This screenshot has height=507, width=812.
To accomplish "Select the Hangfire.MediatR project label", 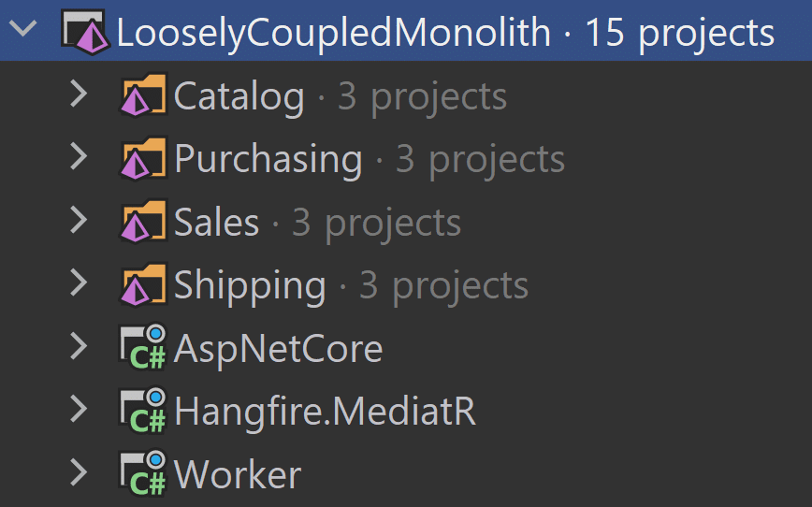I will coord(325,412).
